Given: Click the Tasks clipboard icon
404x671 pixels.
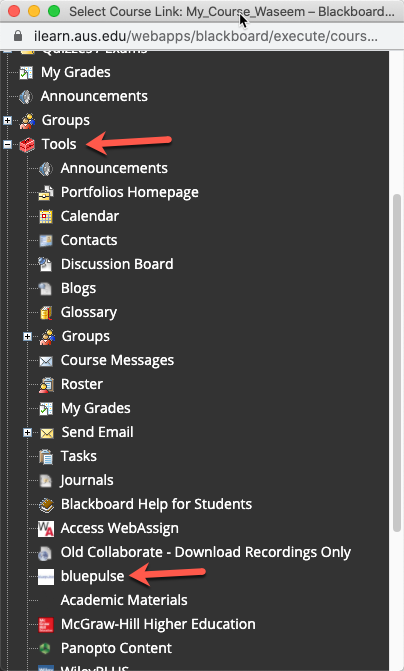Looking at the screenshot, I should coord(46,457).
